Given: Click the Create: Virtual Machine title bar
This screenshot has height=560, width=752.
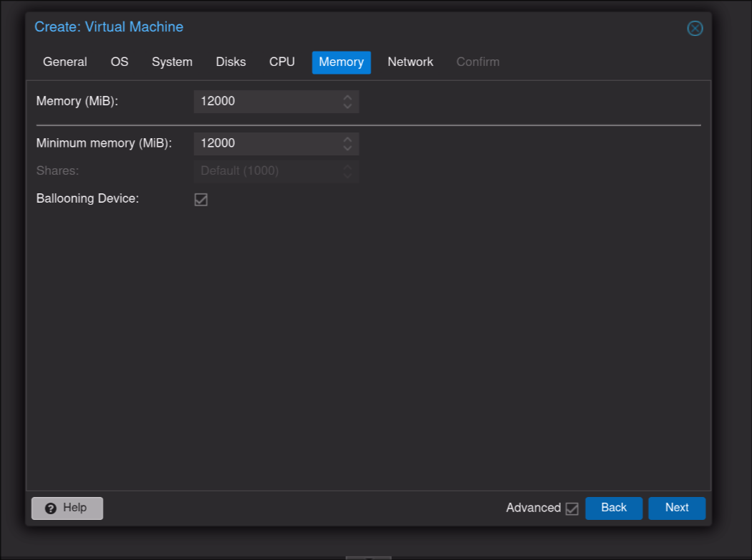Looking at the screenshot, I should pos(358,27).
